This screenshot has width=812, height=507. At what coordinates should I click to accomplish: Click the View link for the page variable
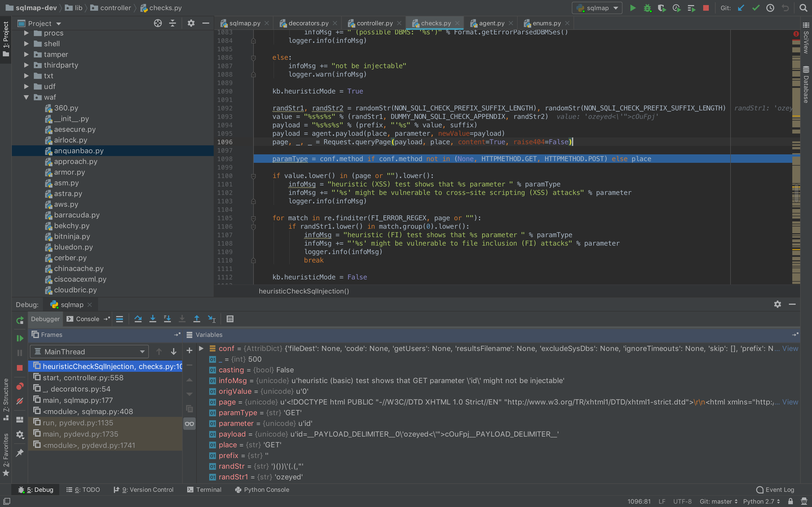pos(790,402)
